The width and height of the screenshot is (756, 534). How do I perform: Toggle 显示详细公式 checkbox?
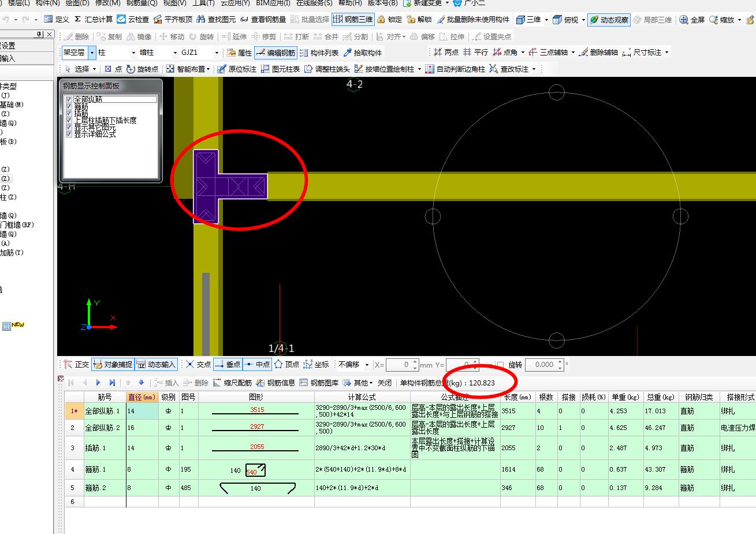click(69, 134)
